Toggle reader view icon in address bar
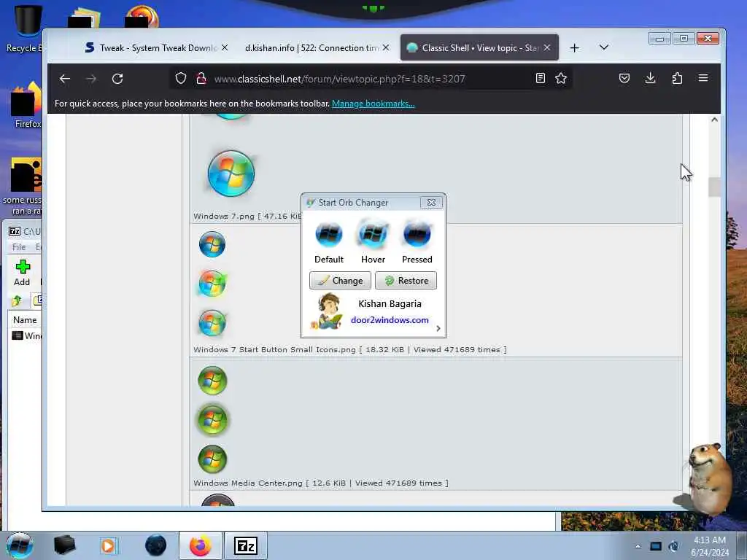This screenshot has width=747, height=560. (541, 78)
